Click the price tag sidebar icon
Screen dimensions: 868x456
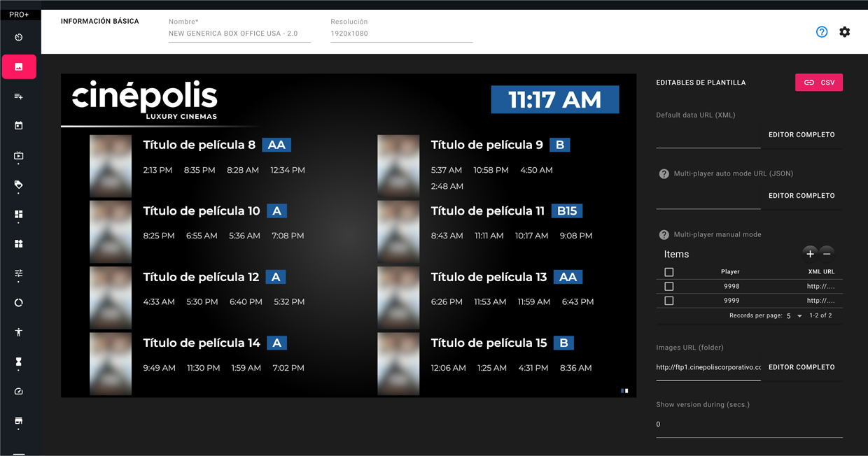tap(19, 185)
